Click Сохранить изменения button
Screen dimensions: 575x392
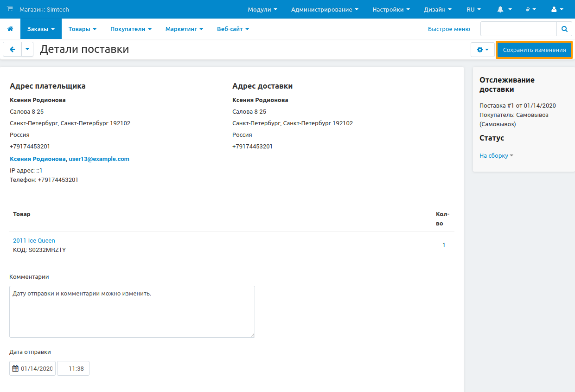[534, 50]
